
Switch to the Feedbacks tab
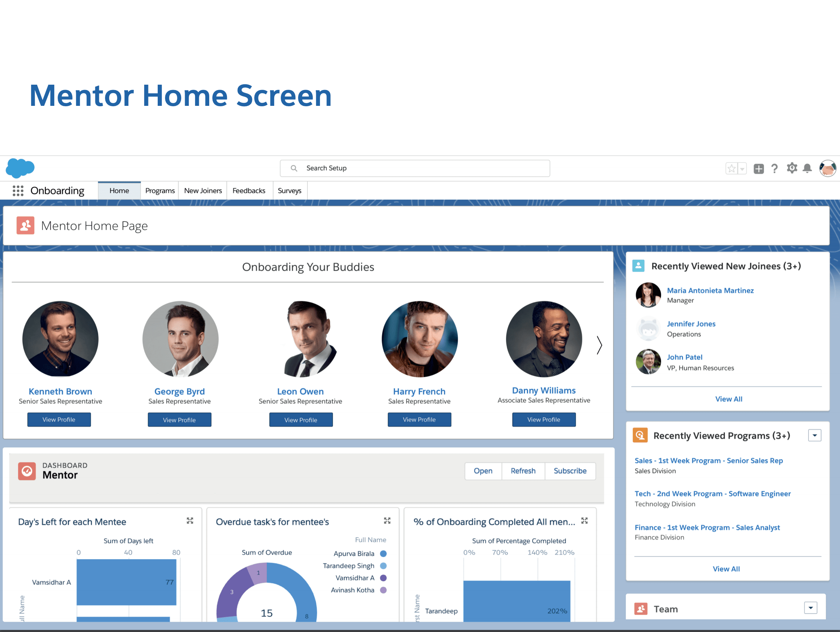click(248, 191)
